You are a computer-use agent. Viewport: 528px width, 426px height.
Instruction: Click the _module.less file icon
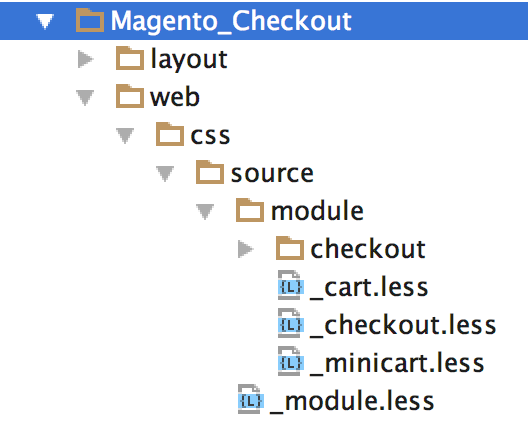[251, 400]
